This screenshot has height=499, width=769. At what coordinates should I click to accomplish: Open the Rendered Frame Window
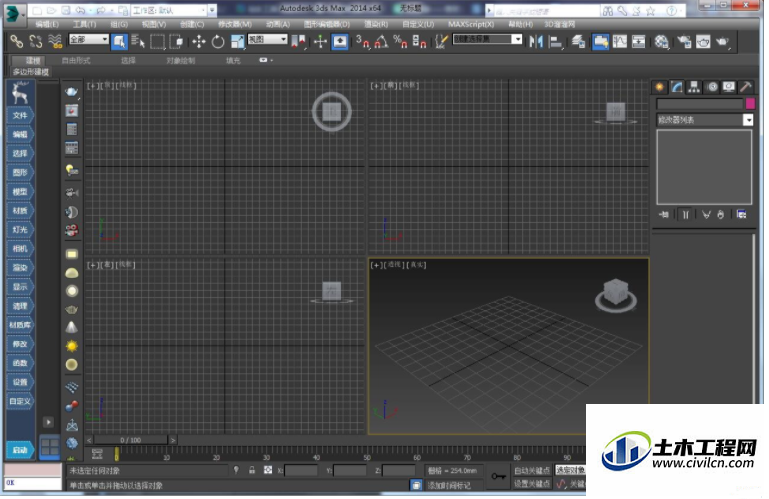pos(703,42)
